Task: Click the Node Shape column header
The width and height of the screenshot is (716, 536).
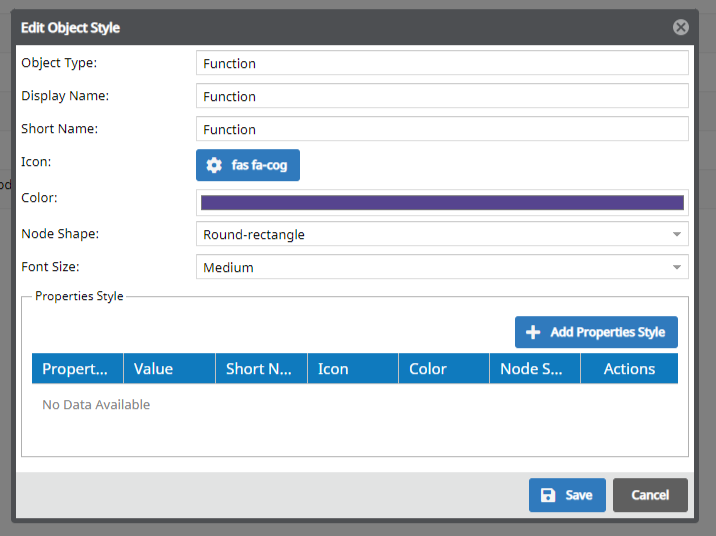Action: 535,368
